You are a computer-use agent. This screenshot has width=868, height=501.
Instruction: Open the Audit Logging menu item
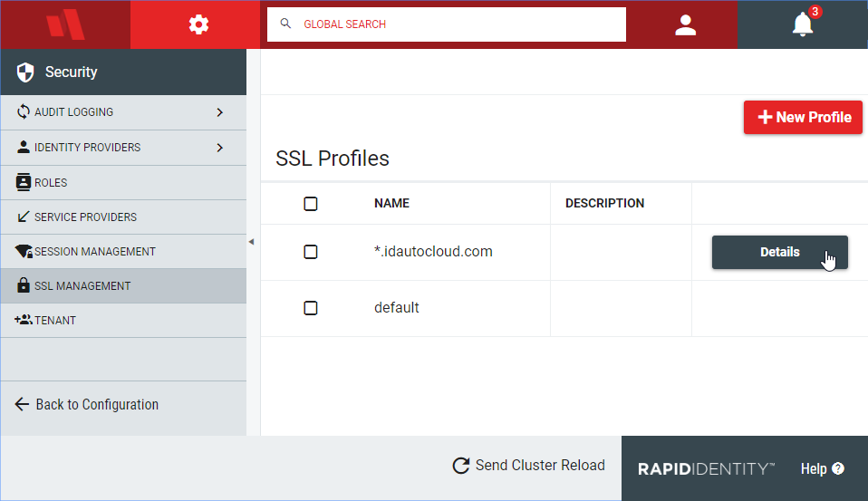pos(123,112)
